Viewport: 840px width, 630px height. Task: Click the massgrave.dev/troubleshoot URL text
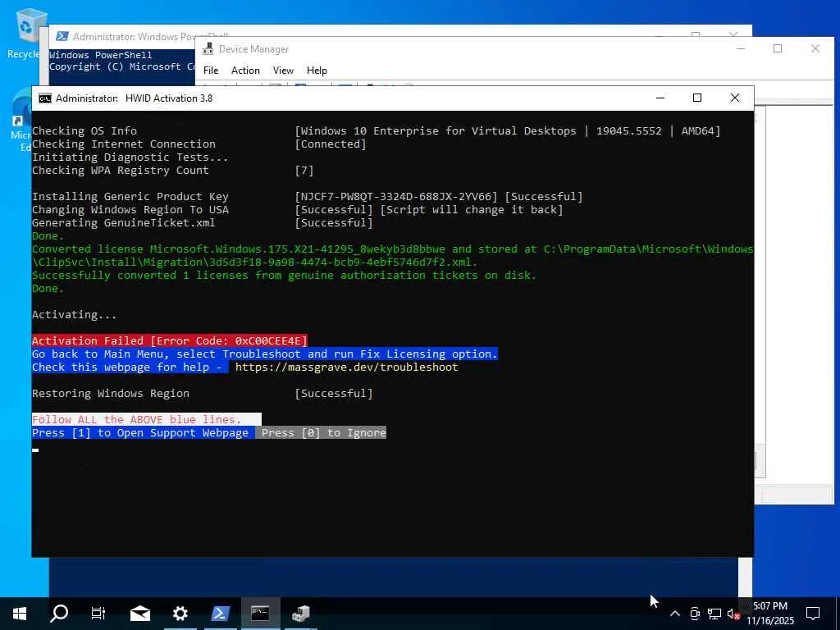[x=347, y=367]
